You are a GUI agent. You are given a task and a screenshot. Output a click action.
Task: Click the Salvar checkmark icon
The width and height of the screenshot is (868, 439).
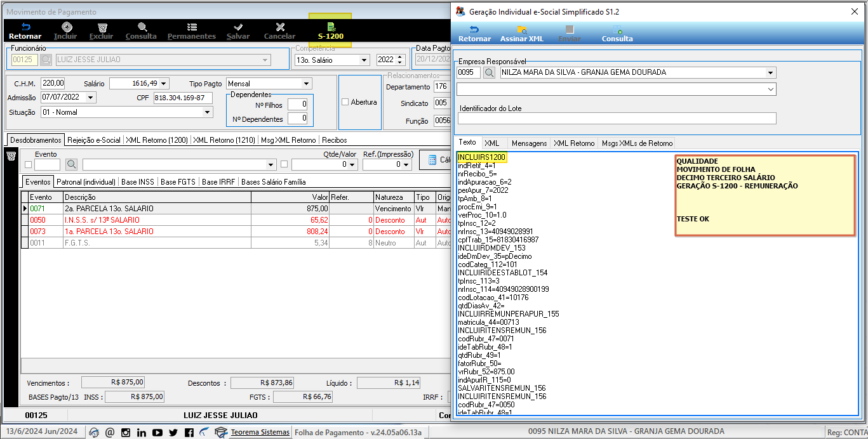[238, 27]
